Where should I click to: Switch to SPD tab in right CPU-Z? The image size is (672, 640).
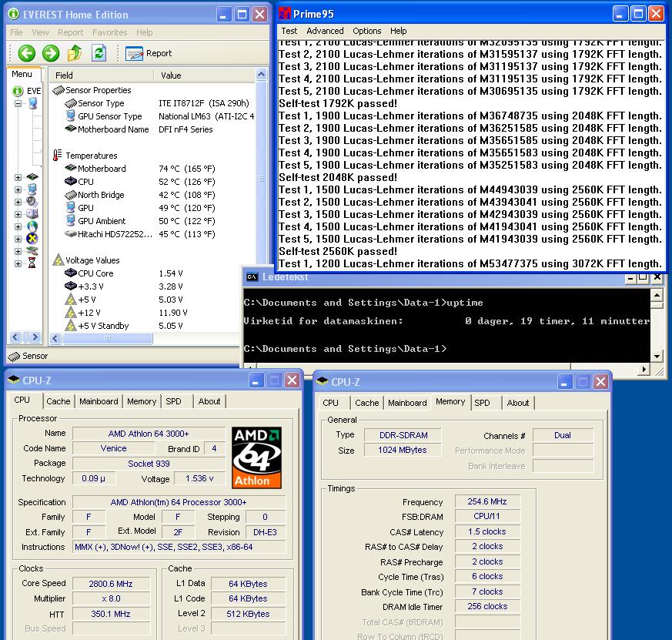(482, 403)
